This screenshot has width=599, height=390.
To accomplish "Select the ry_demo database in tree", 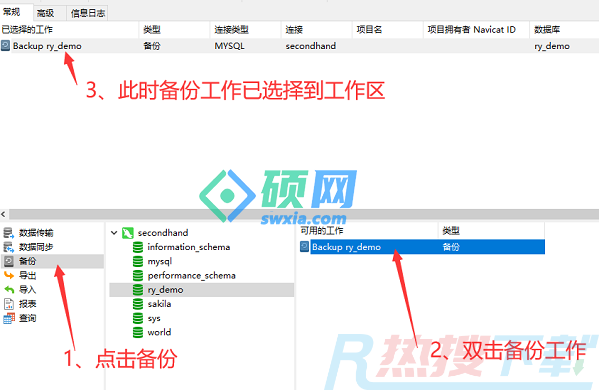I will coord(165,290).
